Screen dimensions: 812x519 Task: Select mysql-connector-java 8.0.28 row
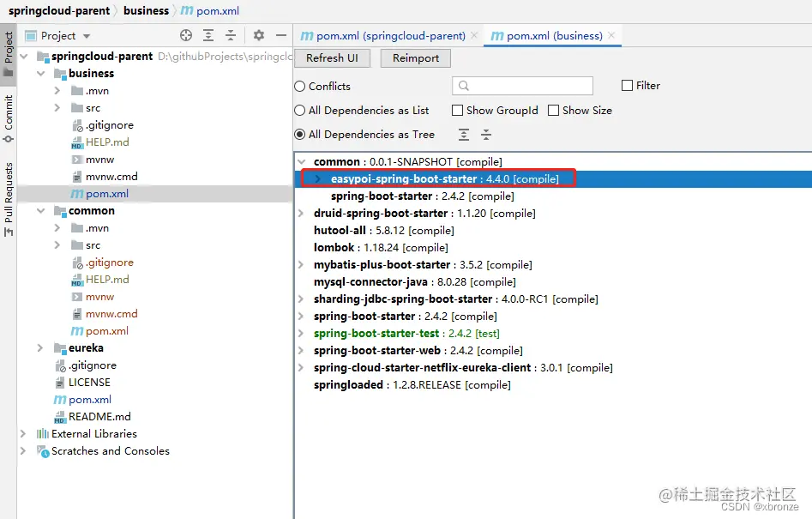(x=415, y=281)
